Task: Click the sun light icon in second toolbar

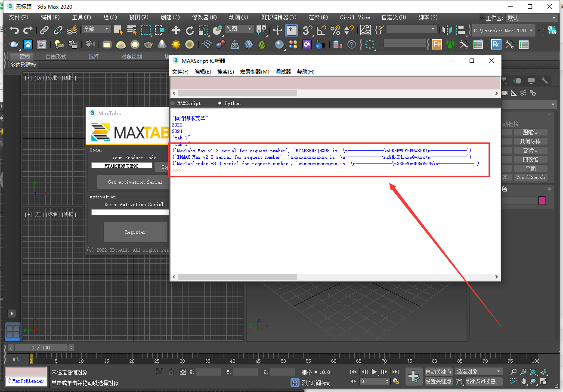Action: point(176,44)
